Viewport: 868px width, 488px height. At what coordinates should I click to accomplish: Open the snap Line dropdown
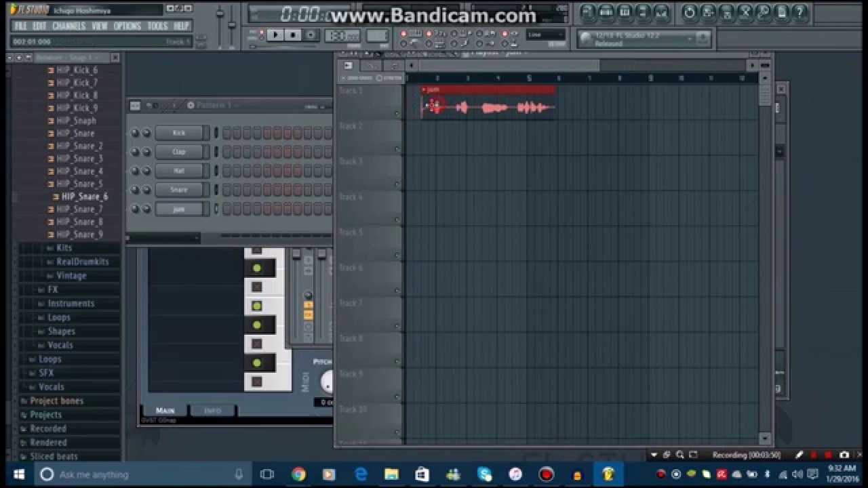[x=546, y=35]
